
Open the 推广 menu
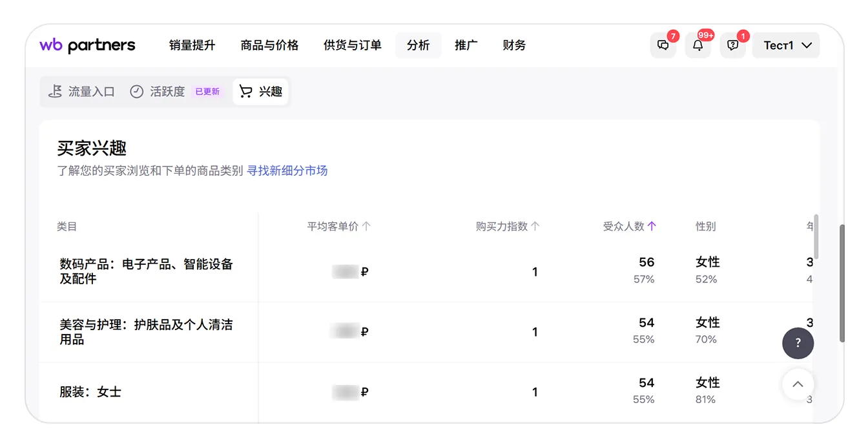pos(466,45)
